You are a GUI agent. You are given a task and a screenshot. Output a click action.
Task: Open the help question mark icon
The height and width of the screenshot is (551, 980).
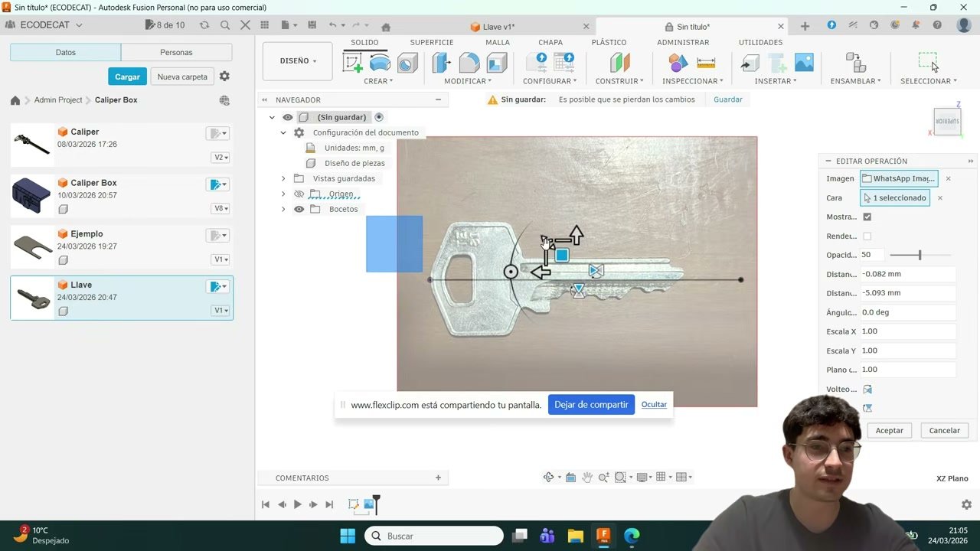click(937, 25)
